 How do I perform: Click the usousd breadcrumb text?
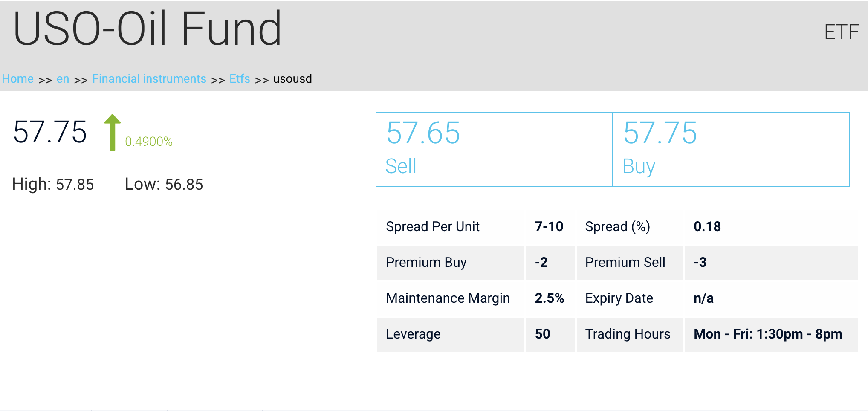(x=292, y=79)
